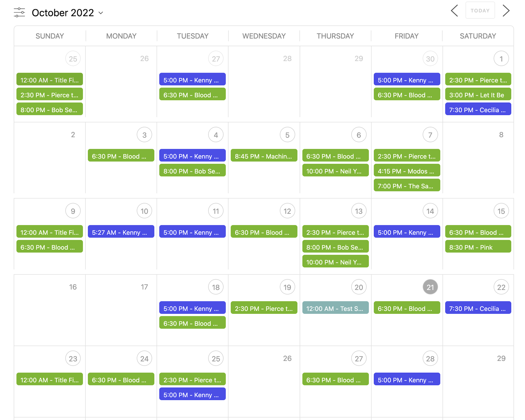Click the Bob Se event on Tuesday October 4
Image resolution: width=525 pixels, height=420 pixels.
point(192,171)
